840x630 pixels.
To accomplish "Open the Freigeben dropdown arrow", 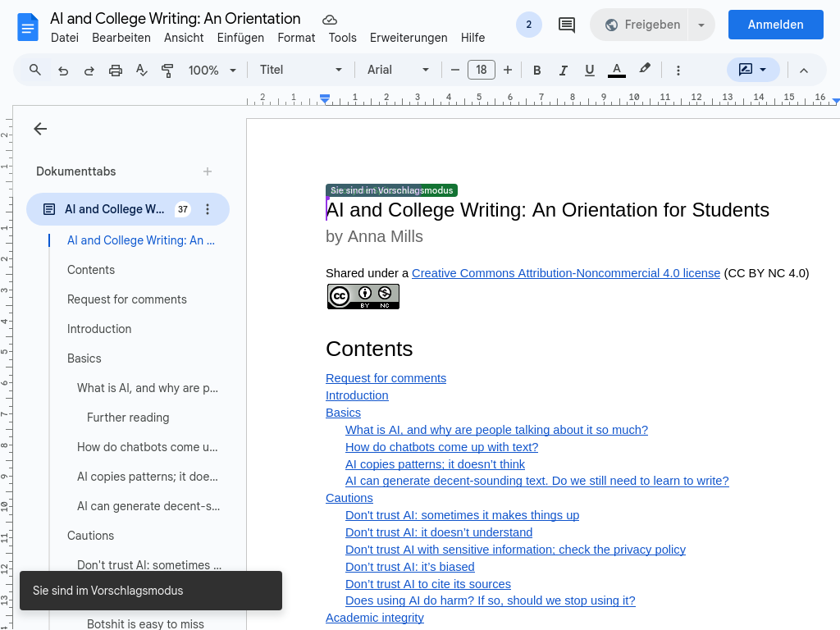I will 701,25.
